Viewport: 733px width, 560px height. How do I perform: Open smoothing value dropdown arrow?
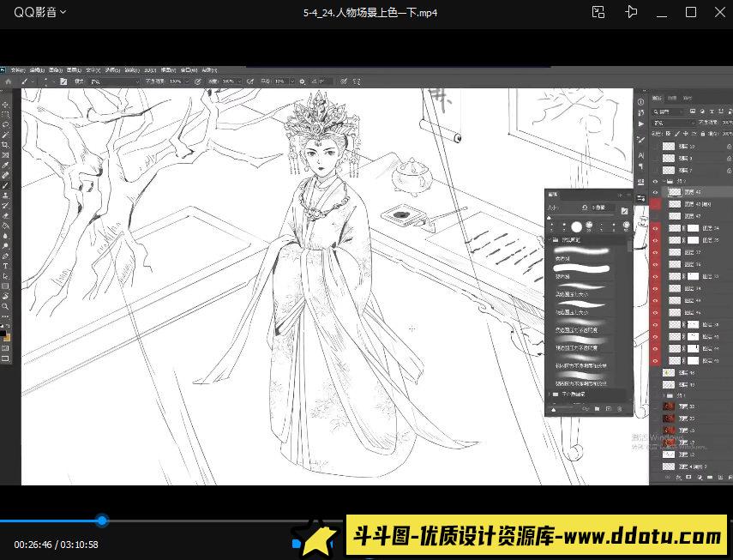tap(292, 81)
